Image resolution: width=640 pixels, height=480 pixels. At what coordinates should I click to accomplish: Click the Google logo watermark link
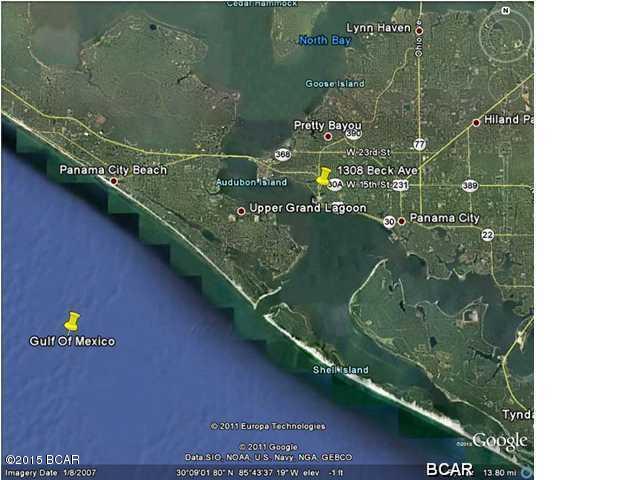[500, 441]
